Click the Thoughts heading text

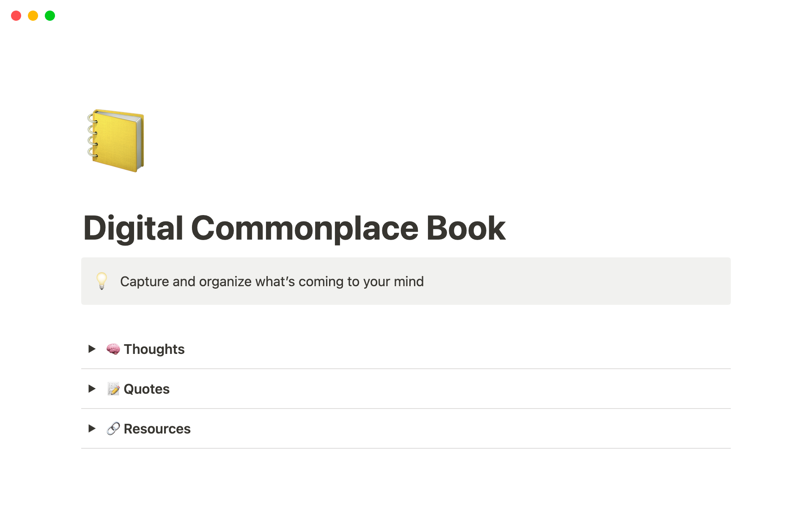154,349
